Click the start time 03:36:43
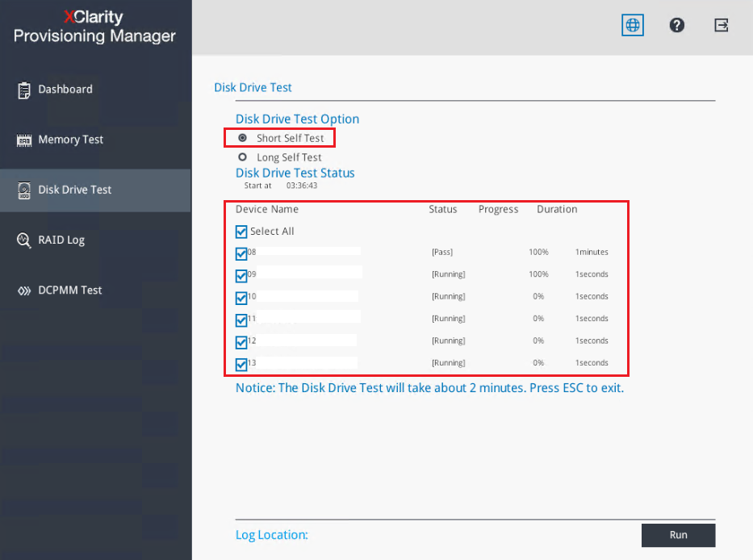The image size is (753, 560). 302,186
